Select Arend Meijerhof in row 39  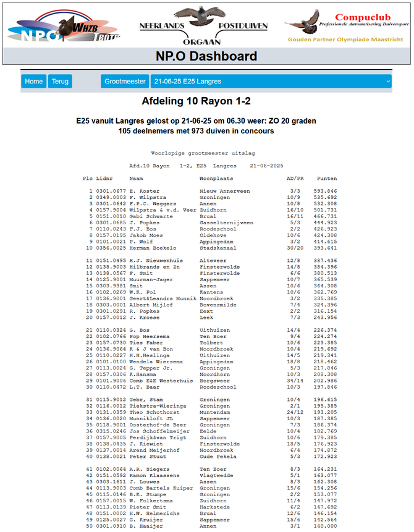pos(154,450)
